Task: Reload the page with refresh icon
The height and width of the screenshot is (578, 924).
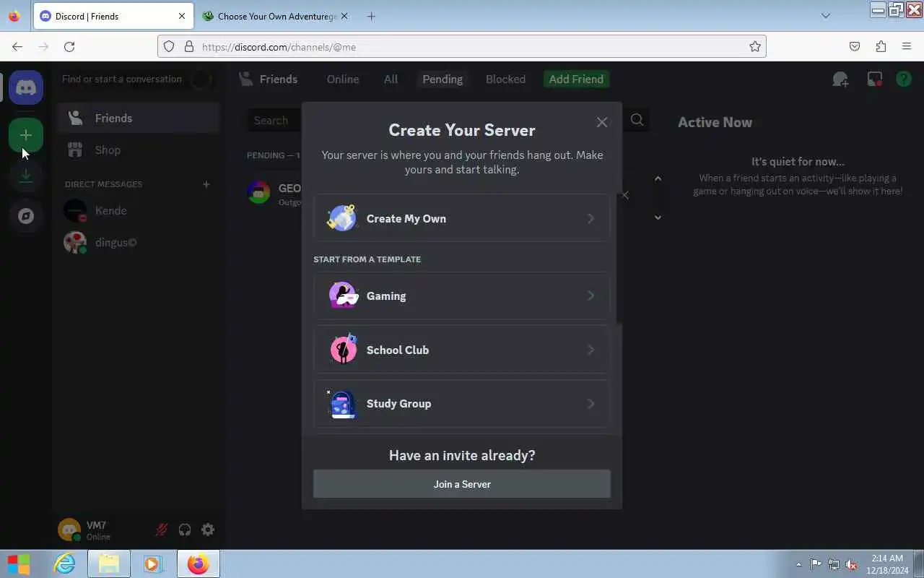Action: [x=69, y=47]
